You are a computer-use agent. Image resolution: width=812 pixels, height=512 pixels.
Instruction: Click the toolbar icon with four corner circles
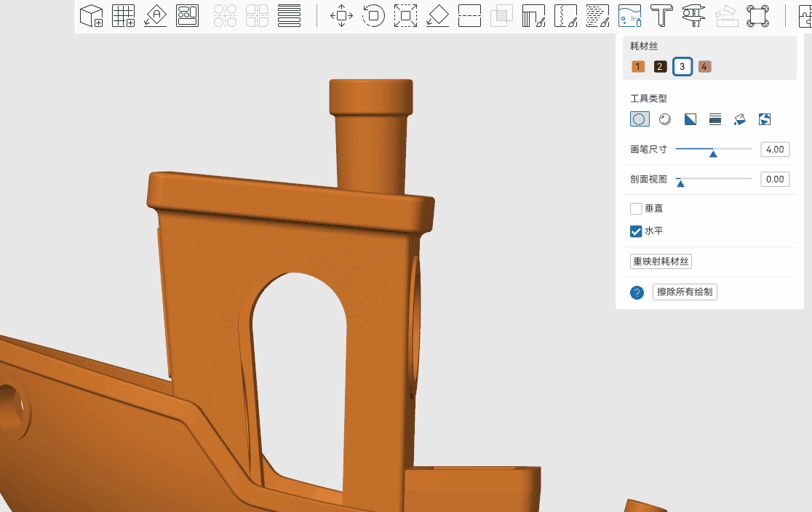click(757, 15)
